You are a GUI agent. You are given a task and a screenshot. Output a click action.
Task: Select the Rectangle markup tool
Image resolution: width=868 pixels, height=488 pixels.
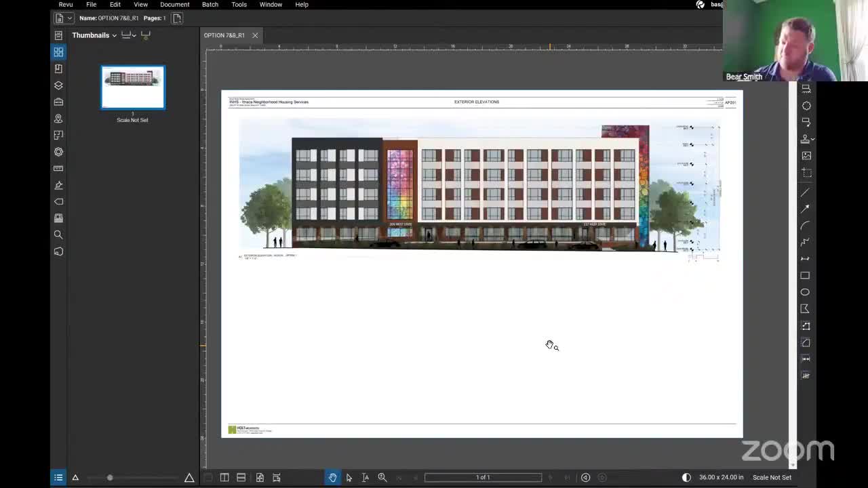coord(806,276)
